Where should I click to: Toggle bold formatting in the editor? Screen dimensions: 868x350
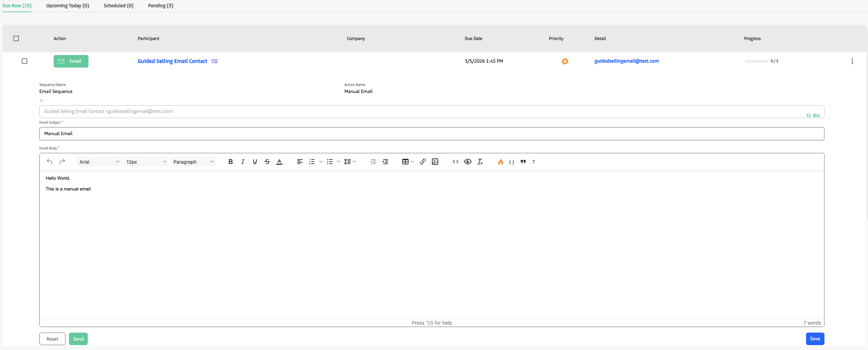[230, 162]
